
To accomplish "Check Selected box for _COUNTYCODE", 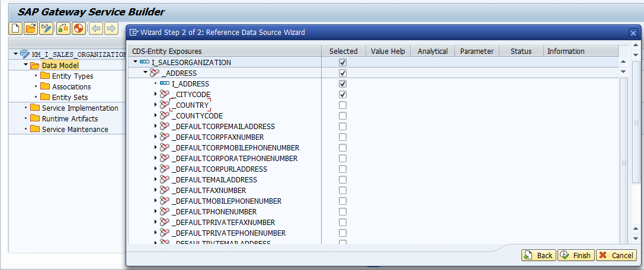I will tap(342, 115).
